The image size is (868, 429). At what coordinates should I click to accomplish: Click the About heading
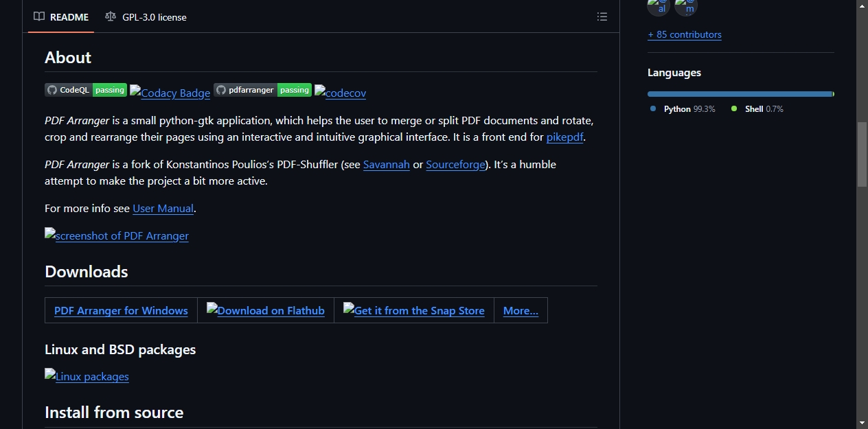[68, 58]
